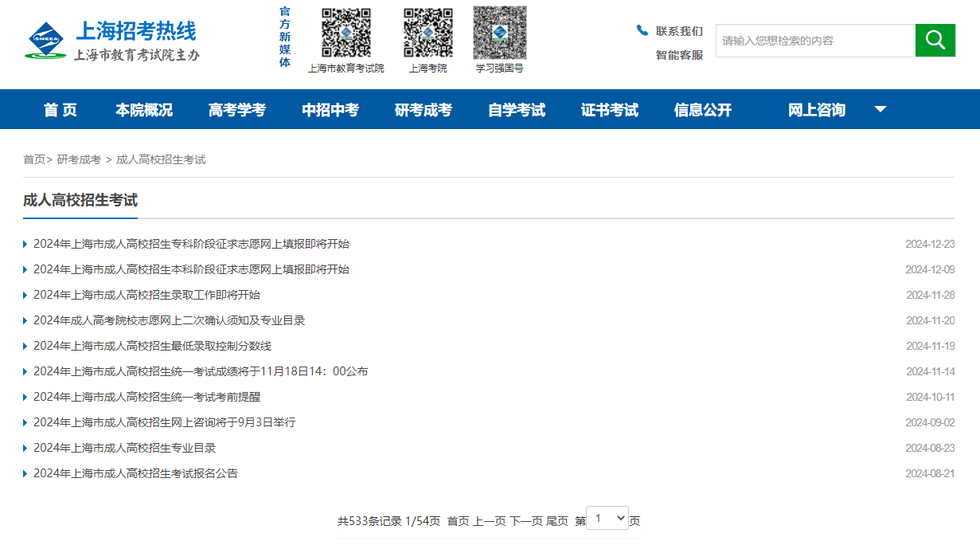Click the 学习强国号 QR code

(499, 33)
